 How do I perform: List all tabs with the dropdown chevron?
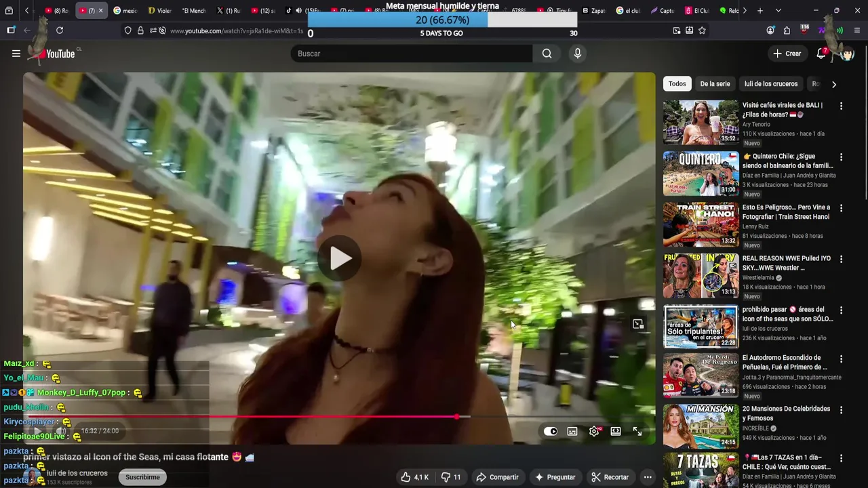[778, 11]
